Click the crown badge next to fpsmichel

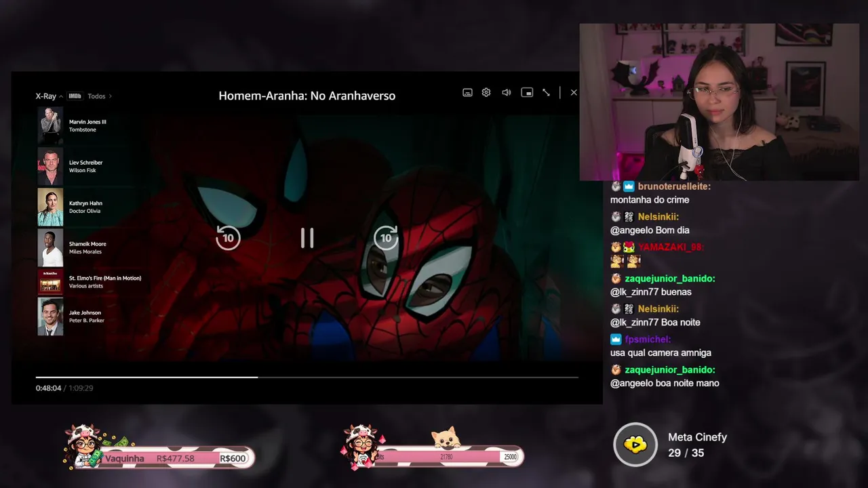[616, 339]
